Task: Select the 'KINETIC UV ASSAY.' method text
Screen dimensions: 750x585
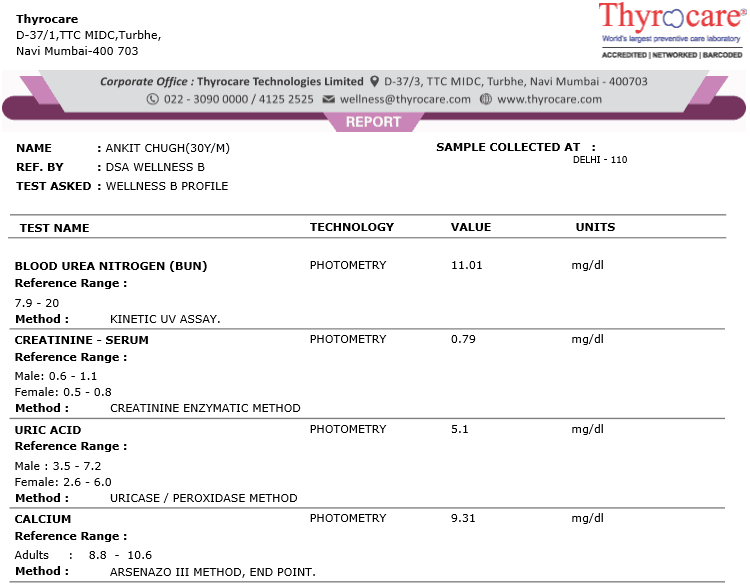Action: [165, 320]
